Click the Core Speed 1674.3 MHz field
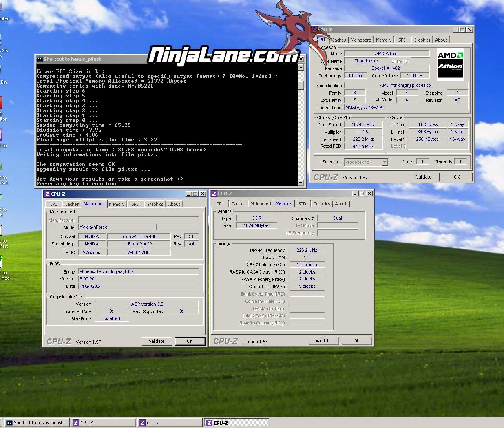This screenshot has width=504, height=428. coord(363,124)
